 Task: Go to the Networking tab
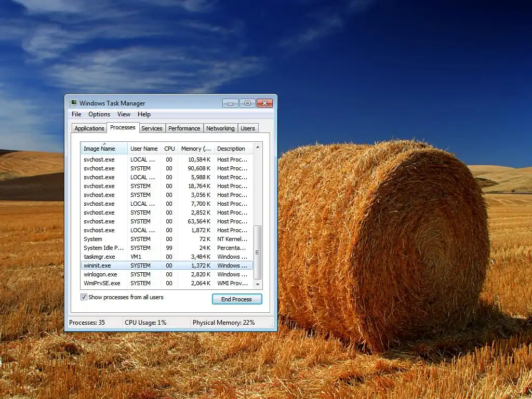coord(220,128)
